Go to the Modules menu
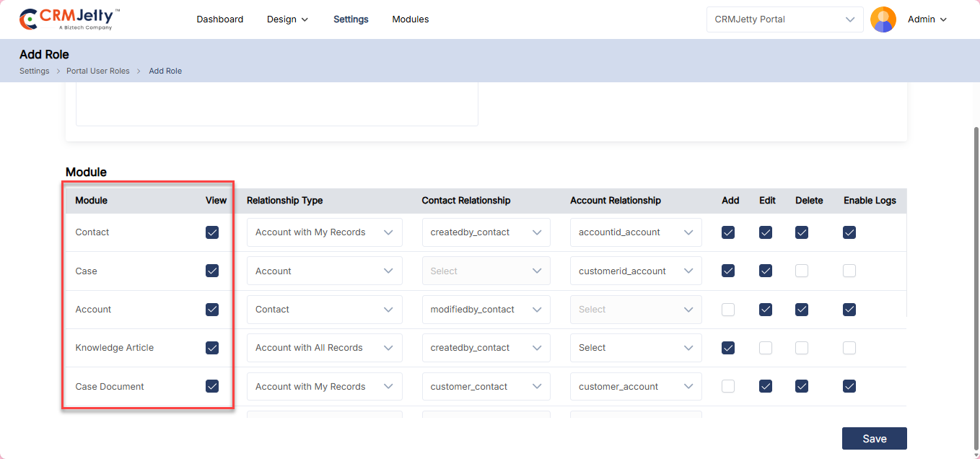The width and height of the screenshot is (980, 459). pyautogui.click(x=410, y=19)
